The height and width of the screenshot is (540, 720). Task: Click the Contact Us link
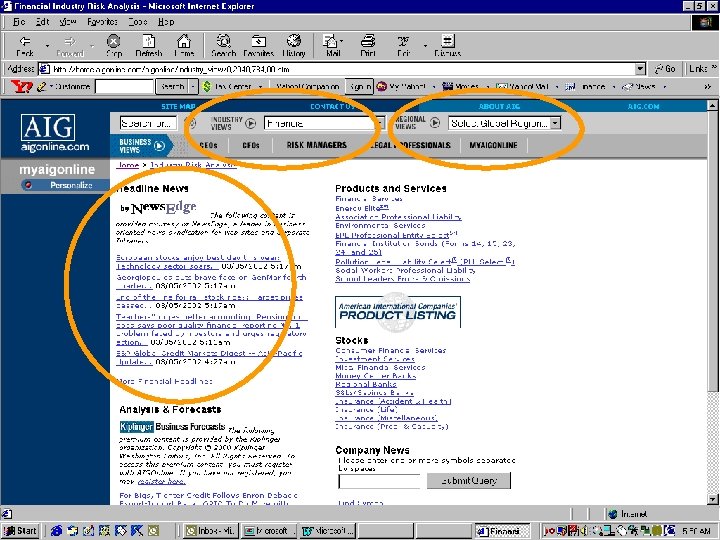(x=332, y=107)
